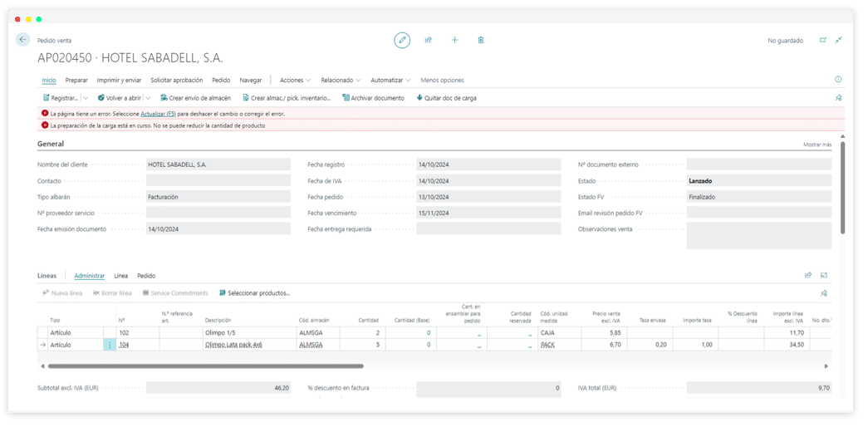Image resolution: width=868 pixels, height=427 pixels.
Task: Click the share icon in header
Action: pos(429,40)
